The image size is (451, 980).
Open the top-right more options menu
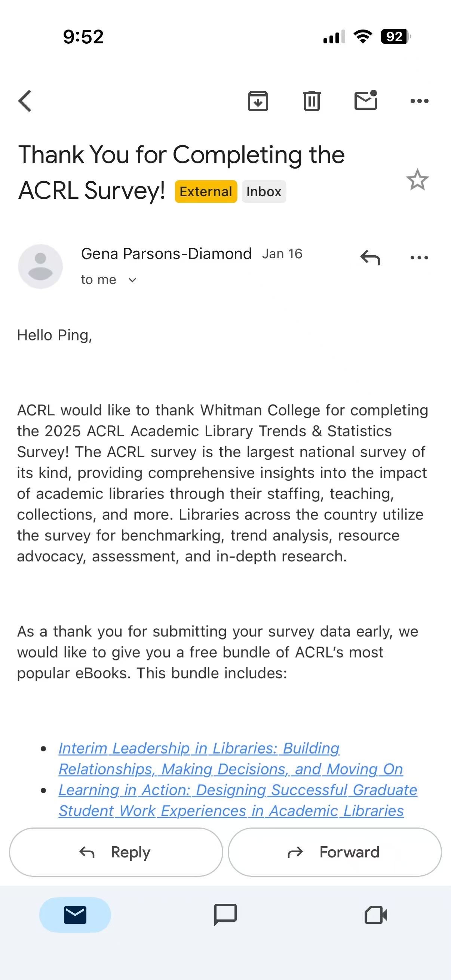(420, 101)
